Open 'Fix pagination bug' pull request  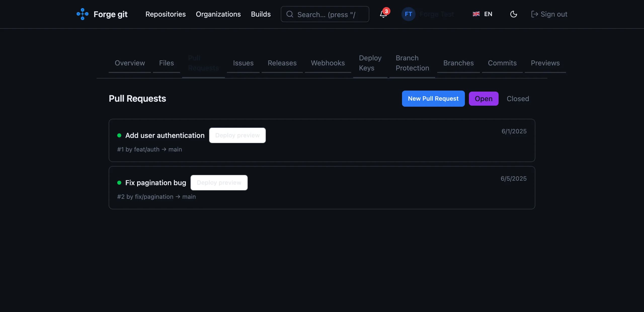pos(155,183)
